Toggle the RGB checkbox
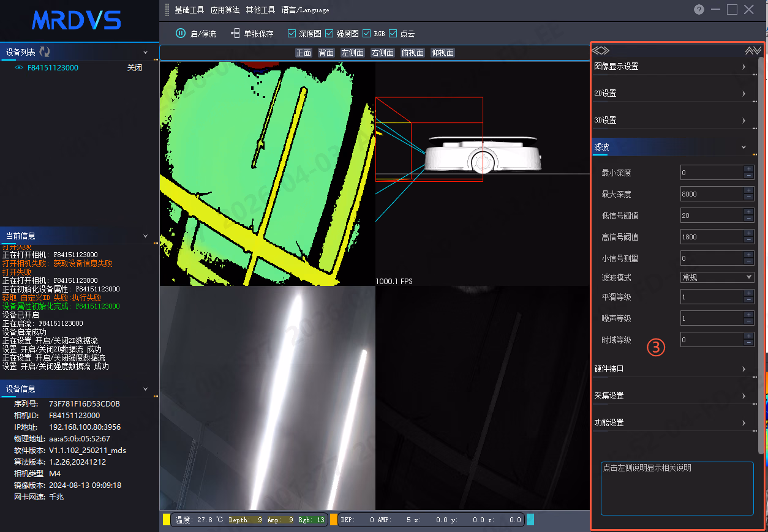This screenshot has height=532, width=768. [367, 34]
